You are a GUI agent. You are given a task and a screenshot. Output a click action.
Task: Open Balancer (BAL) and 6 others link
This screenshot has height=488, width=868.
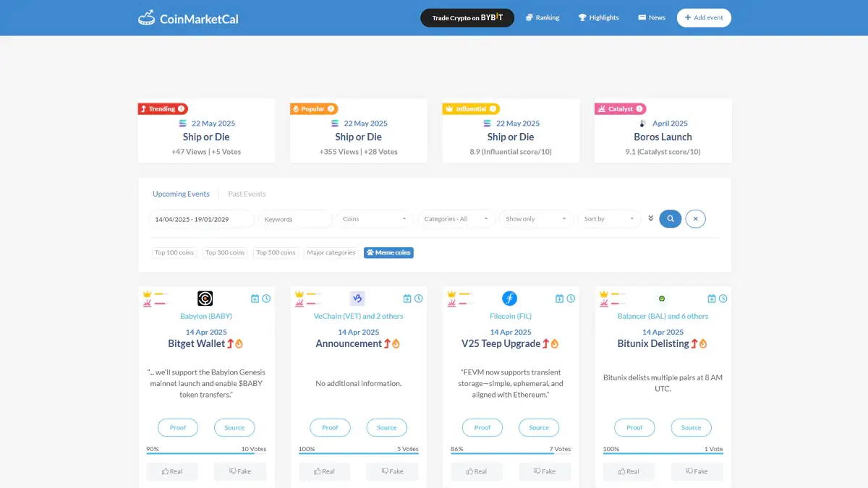pos(663,316)
